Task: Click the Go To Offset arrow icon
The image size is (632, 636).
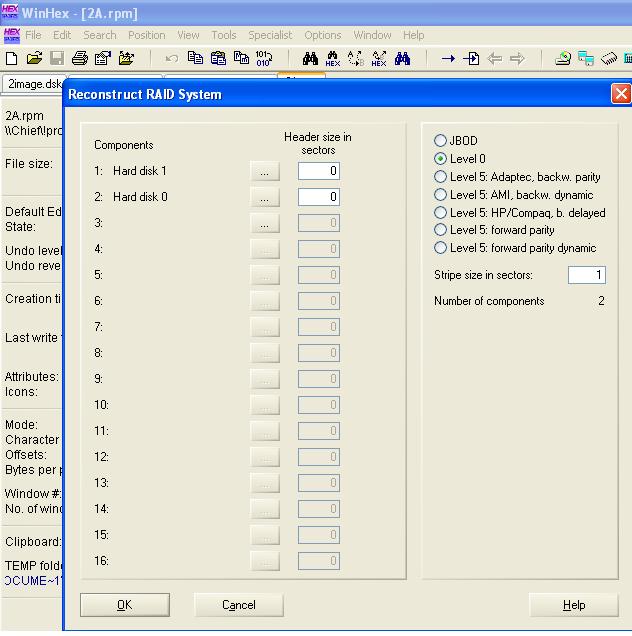Action: coord(448,59)
